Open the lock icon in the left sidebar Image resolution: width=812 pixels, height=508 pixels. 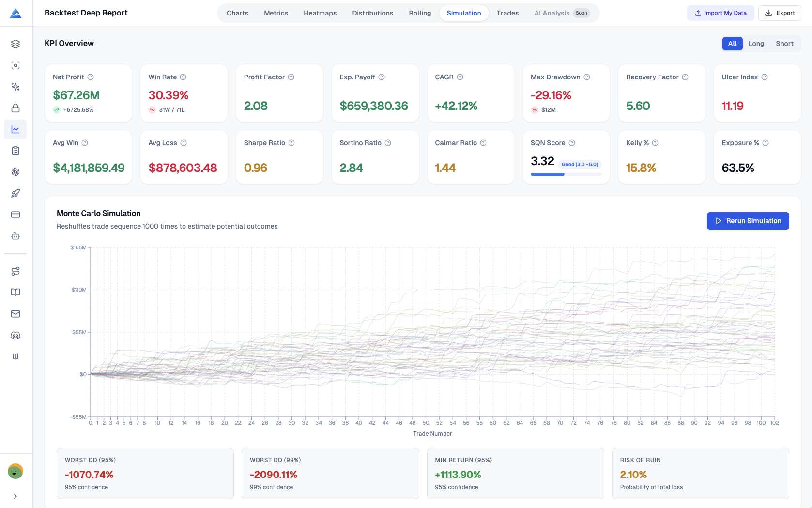coord(15,108)
